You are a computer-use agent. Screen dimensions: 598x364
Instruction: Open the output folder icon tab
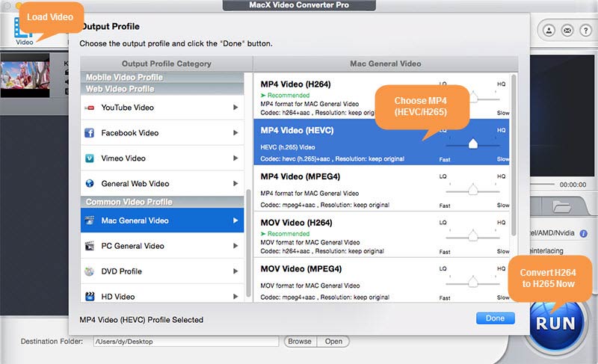561,207
